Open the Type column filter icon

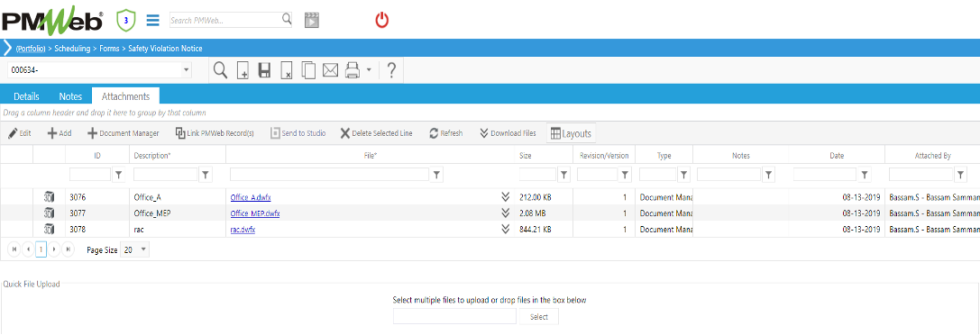click(683, 175)
